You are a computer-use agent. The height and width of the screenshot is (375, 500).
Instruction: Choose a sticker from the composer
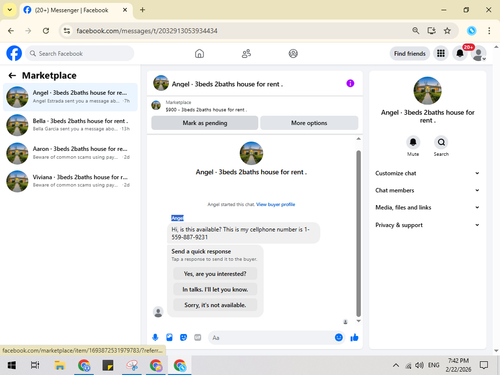pyautogui.click(x=183, y=337)
